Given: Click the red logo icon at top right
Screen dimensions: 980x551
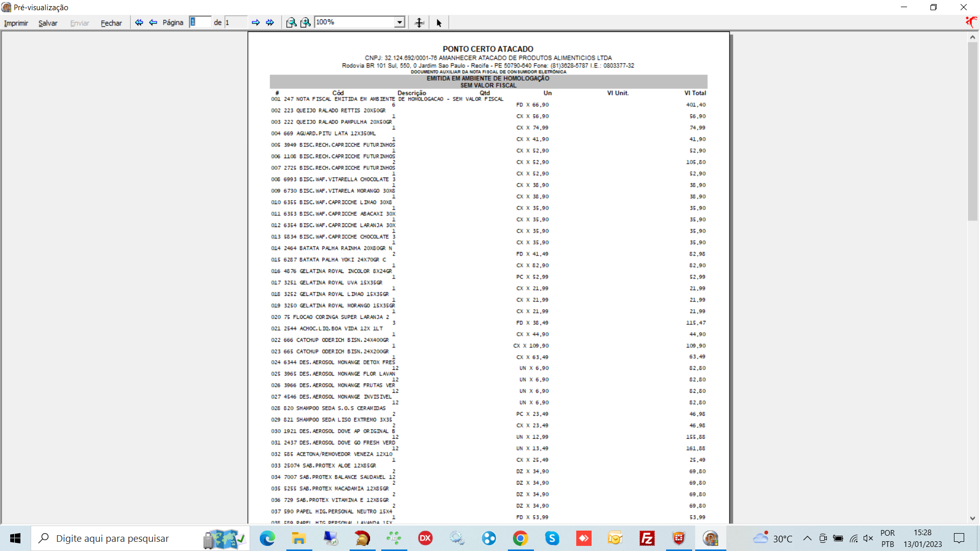Looking at the screenshot, I should pyautogui.click(x=971, y=22).
